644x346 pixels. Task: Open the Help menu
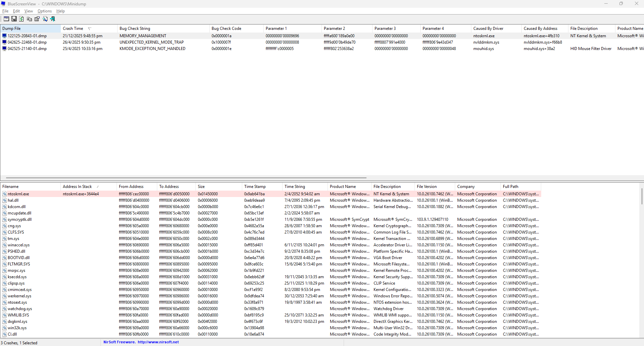click(x=60, y=11)
